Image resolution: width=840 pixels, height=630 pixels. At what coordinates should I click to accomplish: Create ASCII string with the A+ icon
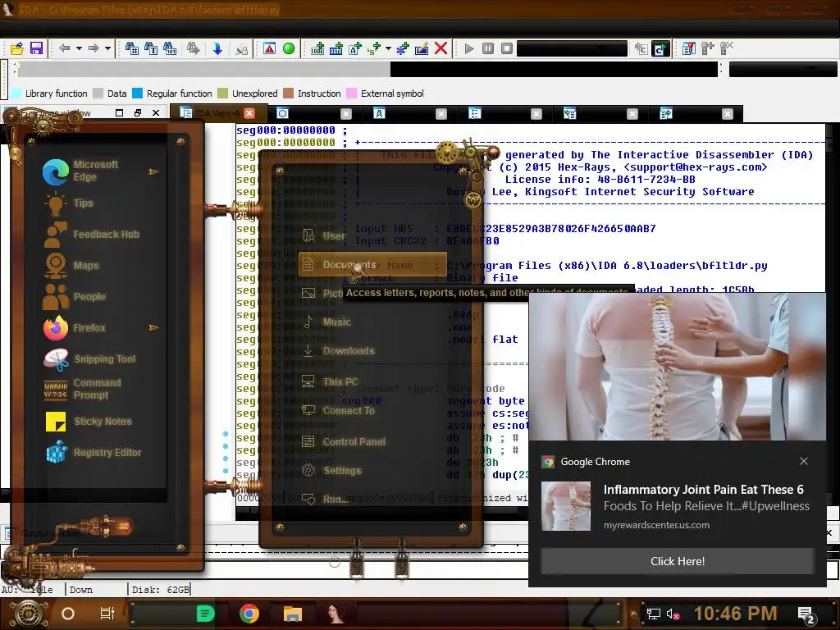355,48
